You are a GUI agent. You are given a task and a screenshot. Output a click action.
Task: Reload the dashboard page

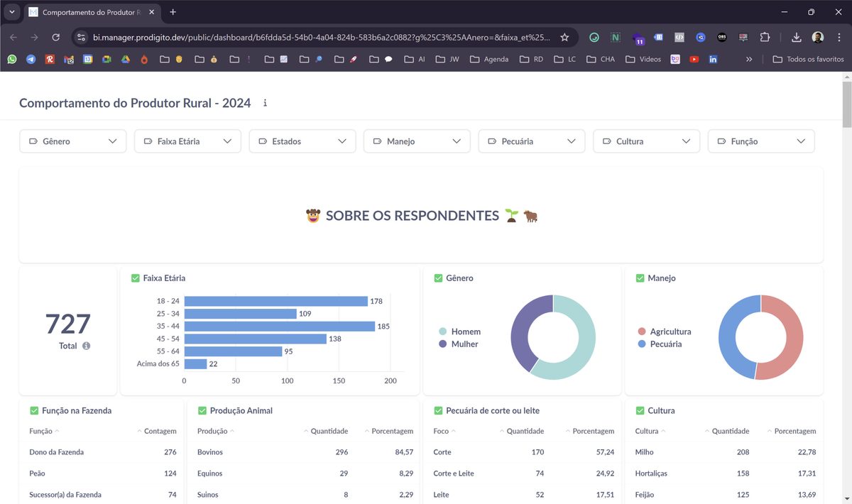point(56,37)
